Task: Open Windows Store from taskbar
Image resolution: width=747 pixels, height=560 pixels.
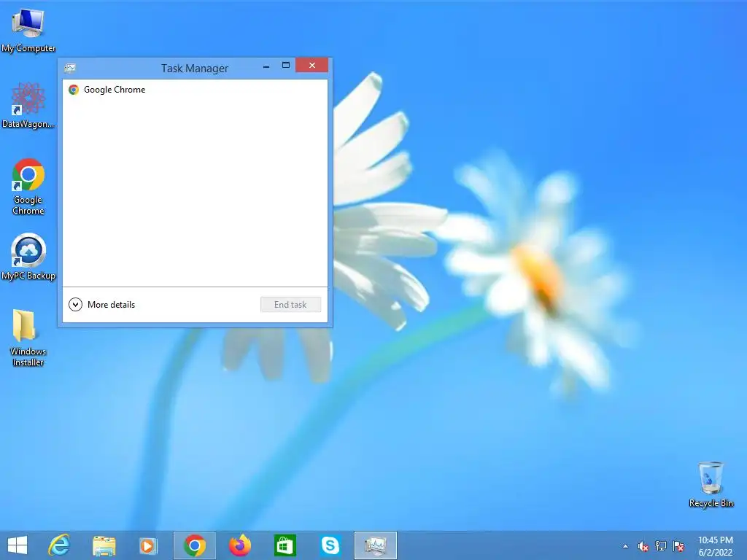Action: (x=285, y=545)
